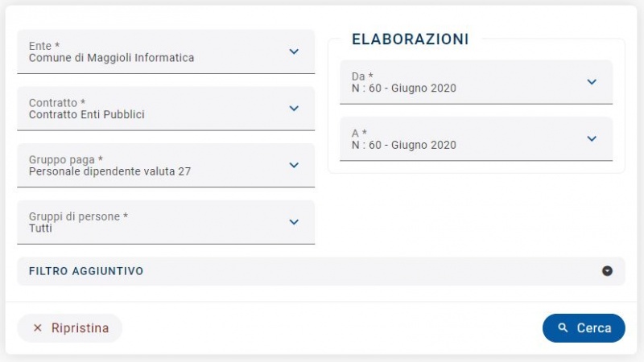Click the Gruppo paga chevron arrow
This screenshot has height=362, width=644.
[294, 166]
